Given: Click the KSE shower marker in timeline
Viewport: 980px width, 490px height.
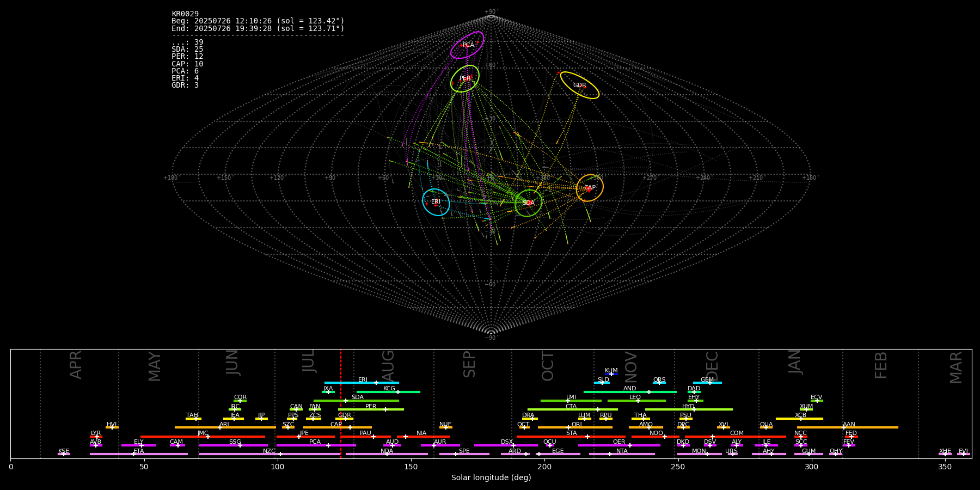Looking at the screenshot, I should (64, 454).
